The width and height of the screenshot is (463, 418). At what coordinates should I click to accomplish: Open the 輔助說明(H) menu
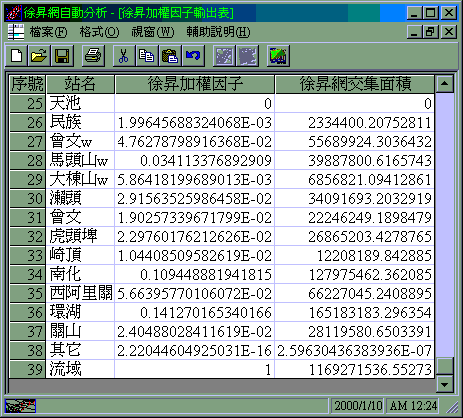[218, 32]
